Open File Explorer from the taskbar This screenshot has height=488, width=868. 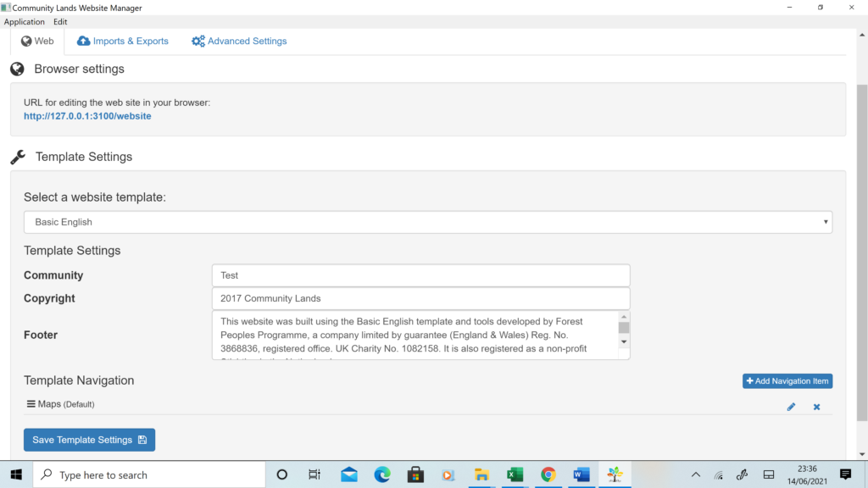pos(481,474)
